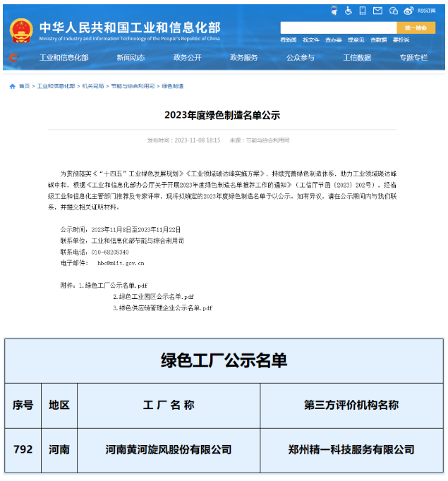Image resolution: width=448 pixels, height=481 pixels.
Task: Open the 工业和信息化部 navigation menu
Action: pyautogui.click(x=63, y=57)
